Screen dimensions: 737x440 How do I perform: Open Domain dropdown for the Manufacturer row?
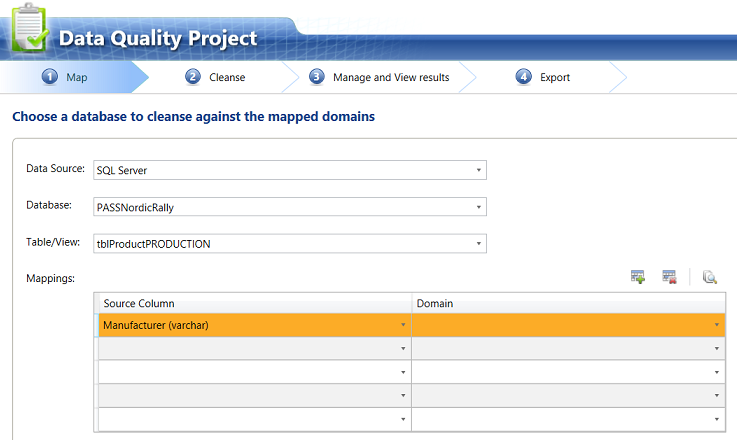click(717, 325)
